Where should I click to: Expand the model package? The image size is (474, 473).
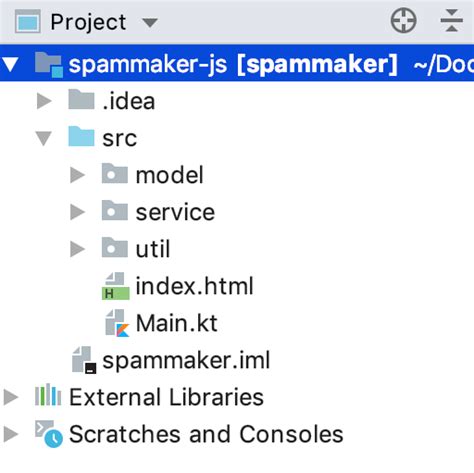[77, 175]
